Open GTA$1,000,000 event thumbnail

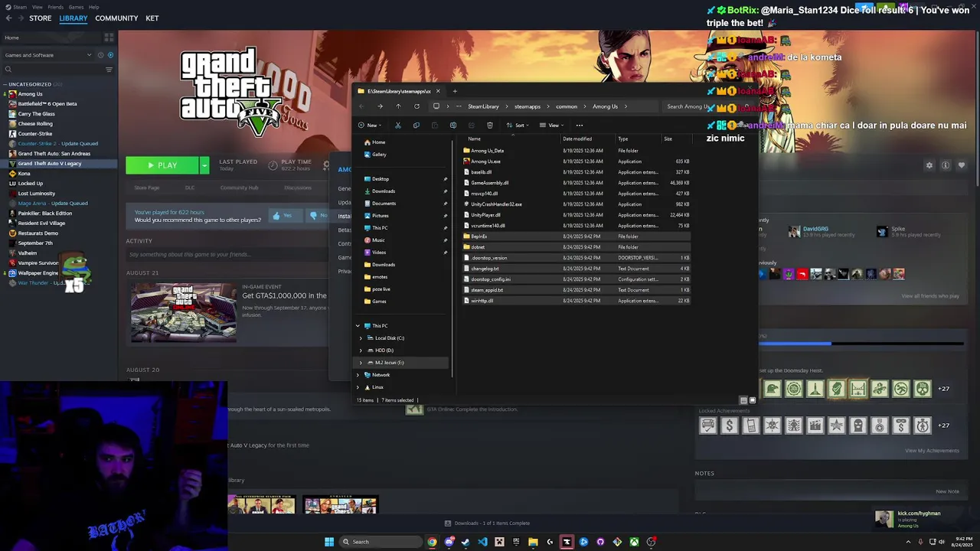pyautogui.click(x=183, y=313)
